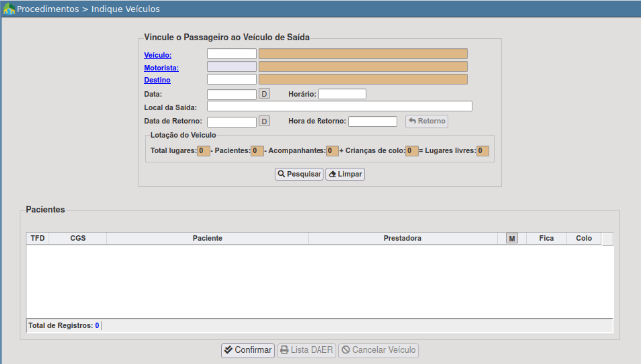Focus the Hora de Retorno field
Screen dimensions: 641x364
tap(372, 121)
